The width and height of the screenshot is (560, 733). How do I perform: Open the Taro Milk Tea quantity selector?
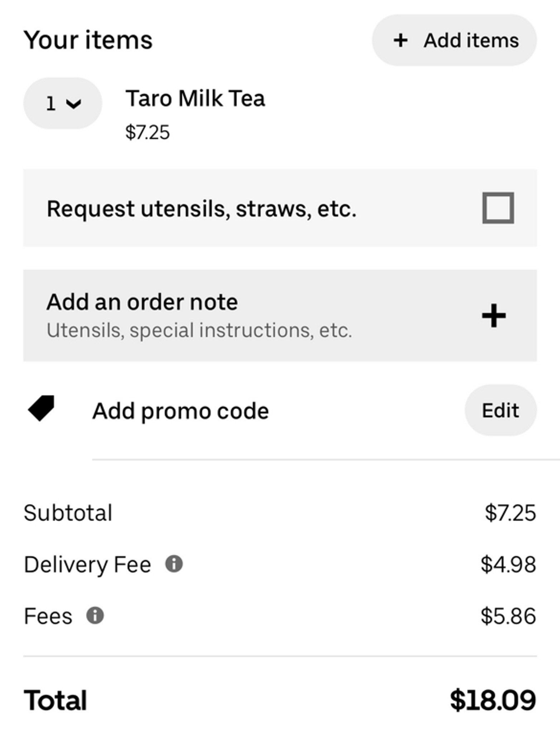[x=63, y=103]
